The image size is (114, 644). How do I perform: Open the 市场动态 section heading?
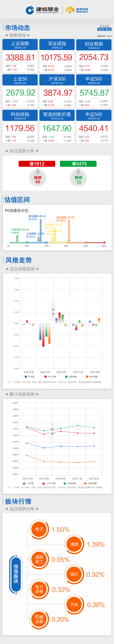tap(18, 28)
